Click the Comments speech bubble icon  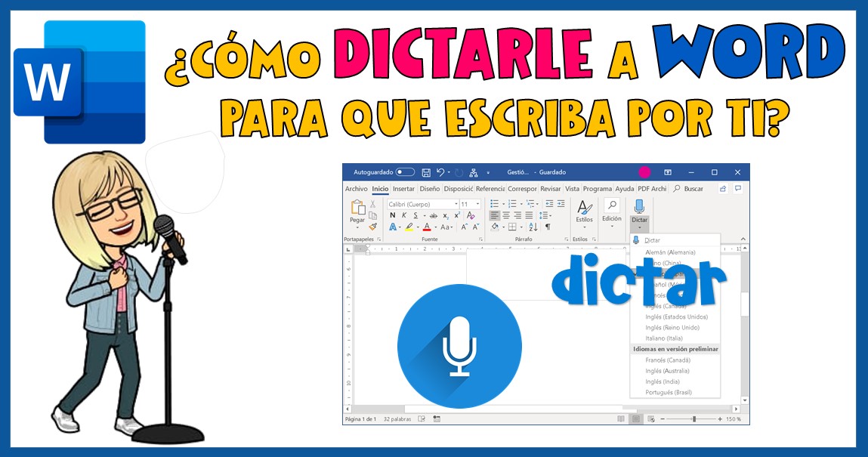738,189
